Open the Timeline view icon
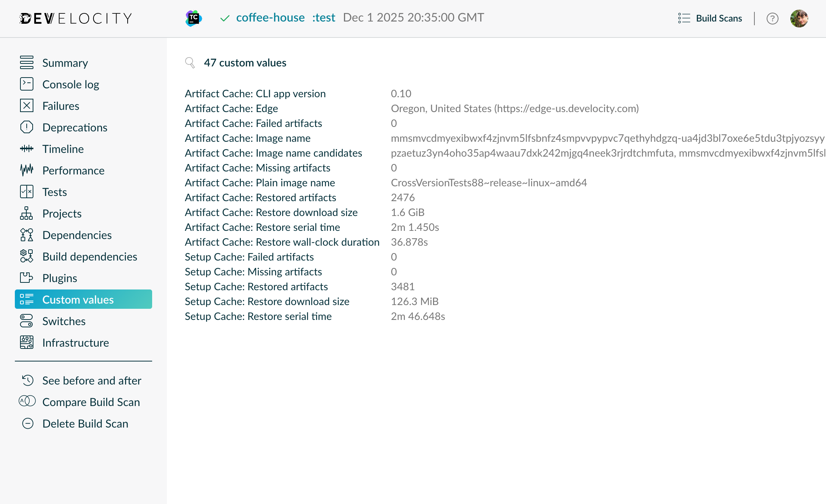Viewport: 826px width, 504px height. (26, 149)
